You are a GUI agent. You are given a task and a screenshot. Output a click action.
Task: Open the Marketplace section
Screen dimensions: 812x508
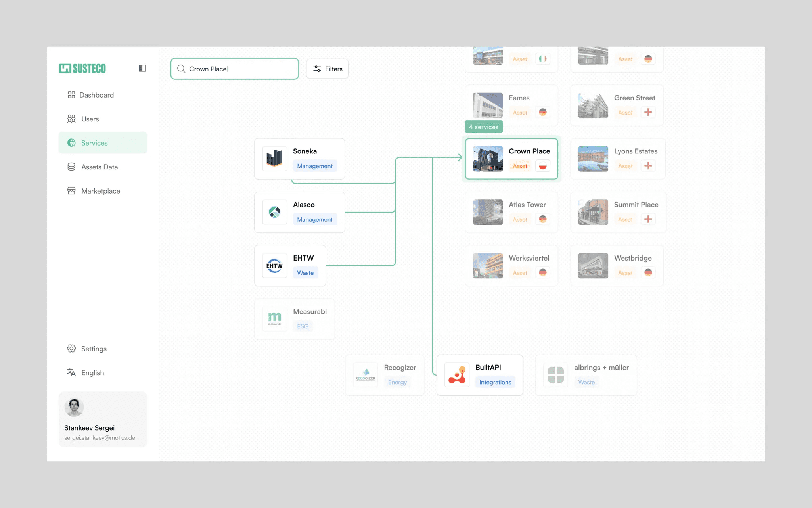(100, 191)
